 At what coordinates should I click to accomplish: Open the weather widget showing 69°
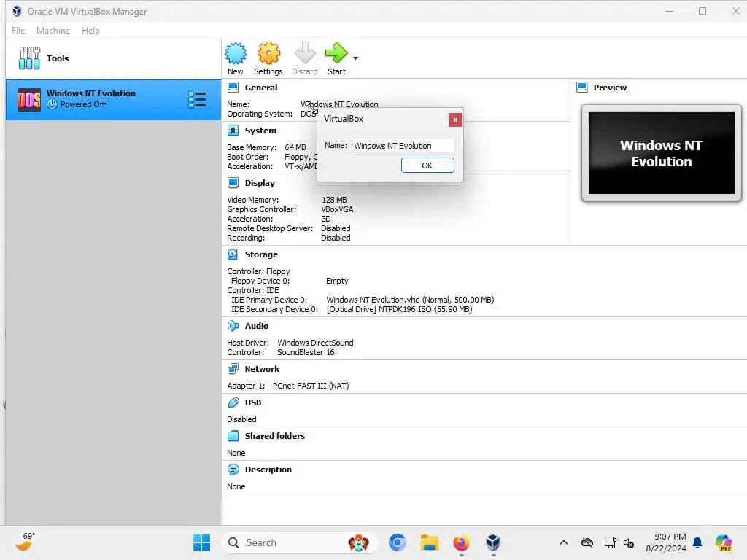[25, 542]
